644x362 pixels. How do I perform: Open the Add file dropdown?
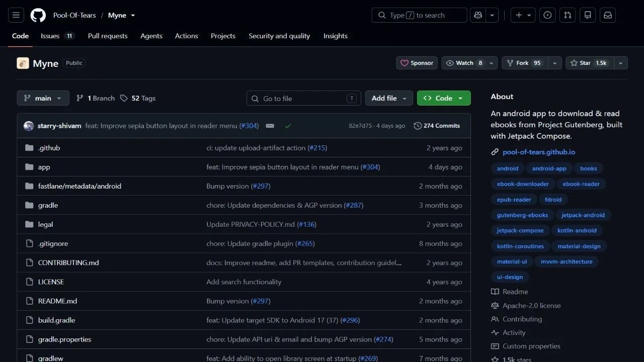(389, 98)
